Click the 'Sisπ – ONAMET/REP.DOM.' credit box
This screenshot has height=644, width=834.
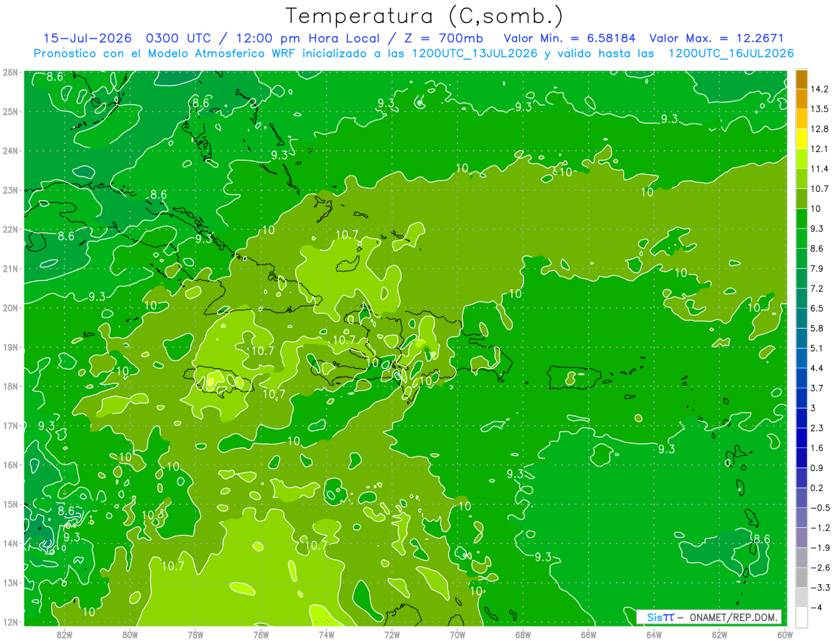coord(709,617)
